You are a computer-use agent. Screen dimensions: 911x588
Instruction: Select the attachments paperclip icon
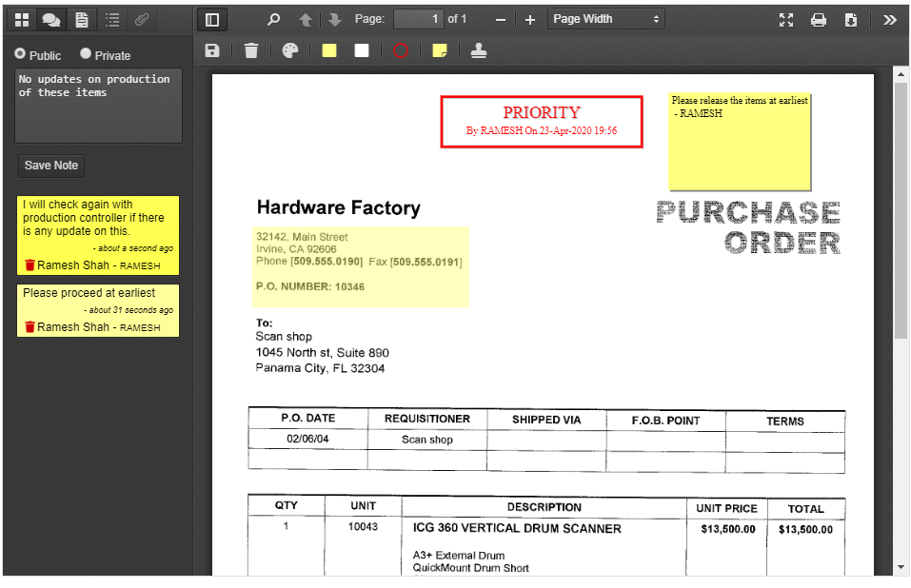point(143,19)
